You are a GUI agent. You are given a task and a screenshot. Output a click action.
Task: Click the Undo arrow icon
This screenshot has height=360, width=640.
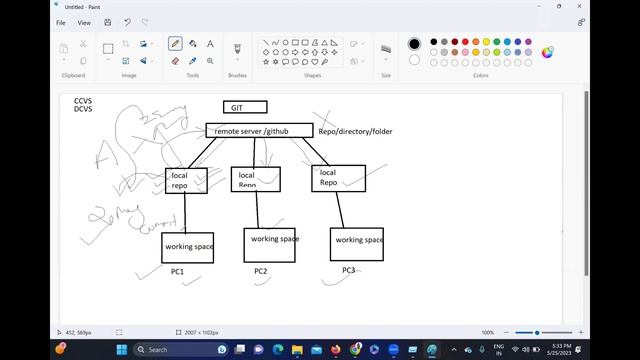(127, 22)
